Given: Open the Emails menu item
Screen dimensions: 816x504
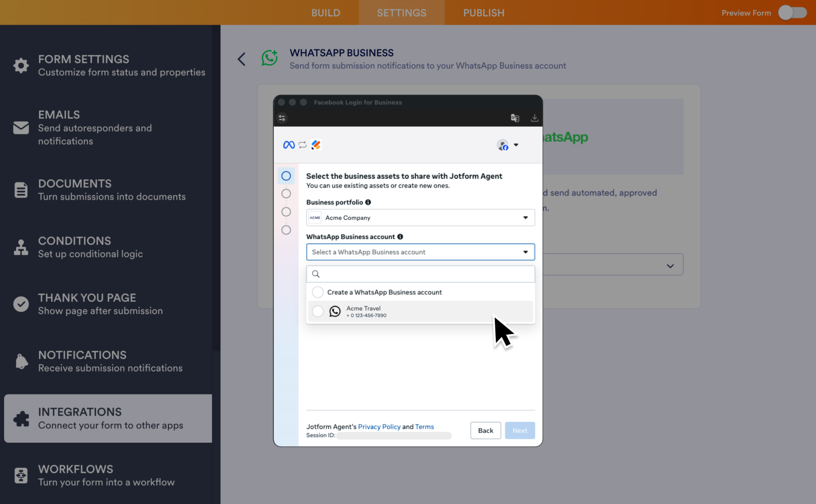Looking at the screenshot, I should (x=108, y=127).
